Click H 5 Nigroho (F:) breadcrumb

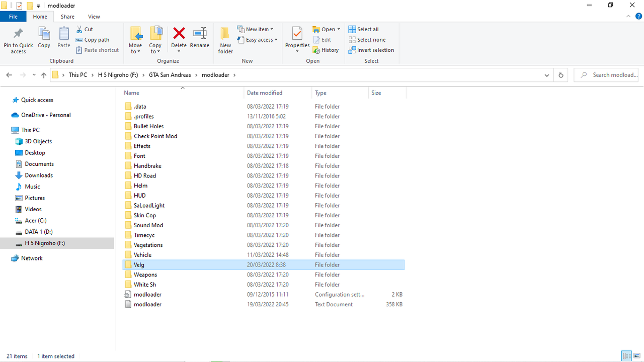pyautogui.click(x=118, y=75)
